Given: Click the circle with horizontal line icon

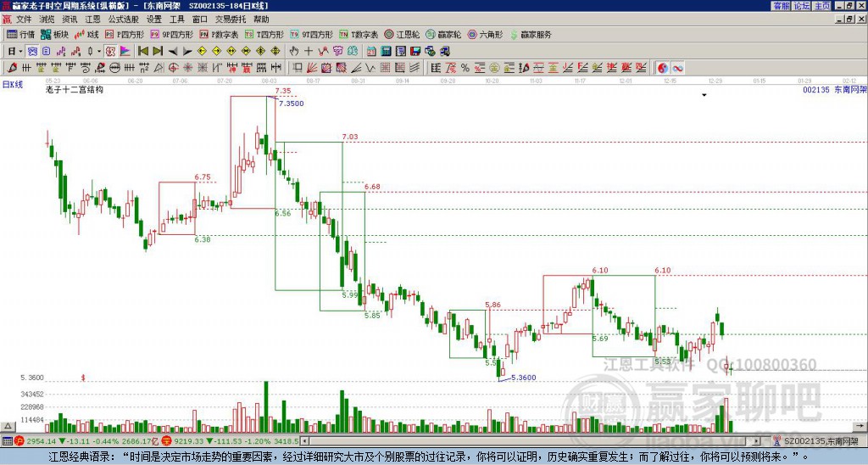Looking at the screenshot, I should (114, 68).
